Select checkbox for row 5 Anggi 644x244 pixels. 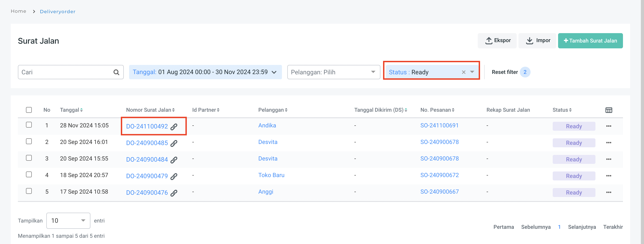tap(29, 191)
